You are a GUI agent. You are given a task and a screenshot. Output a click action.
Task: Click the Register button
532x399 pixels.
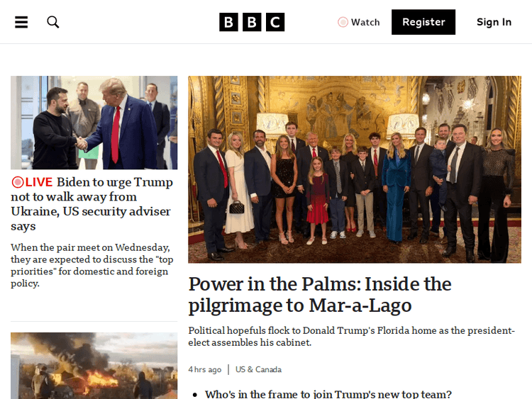[x=423, y=22]
